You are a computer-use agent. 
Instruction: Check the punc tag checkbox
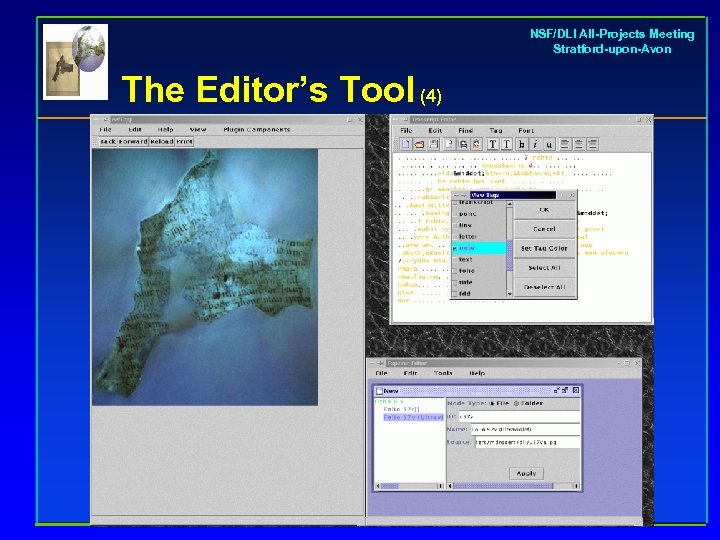pos(456,214)
